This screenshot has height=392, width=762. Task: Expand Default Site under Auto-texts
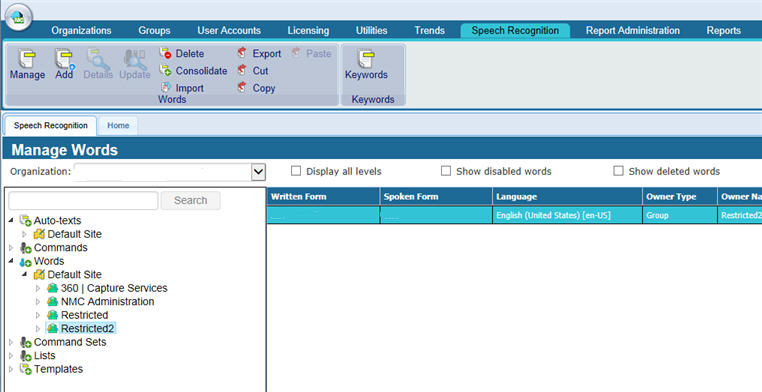pyautogui.click(x=25, y=234)
